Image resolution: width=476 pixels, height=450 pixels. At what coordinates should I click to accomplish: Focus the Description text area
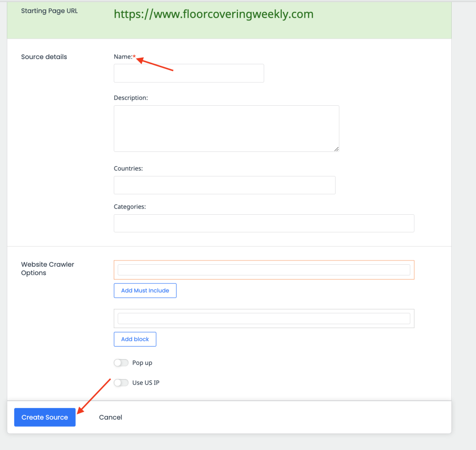[x=226, y=128]
